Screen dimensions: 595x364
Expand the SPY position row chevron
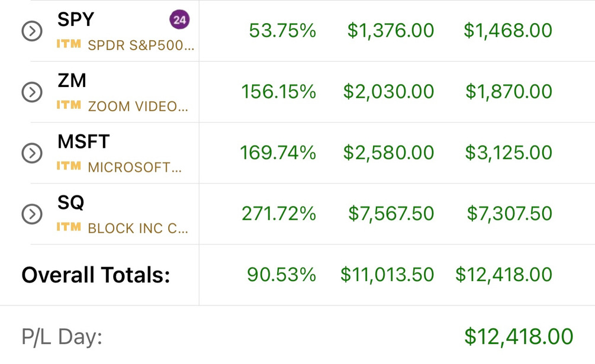[31, 31]
